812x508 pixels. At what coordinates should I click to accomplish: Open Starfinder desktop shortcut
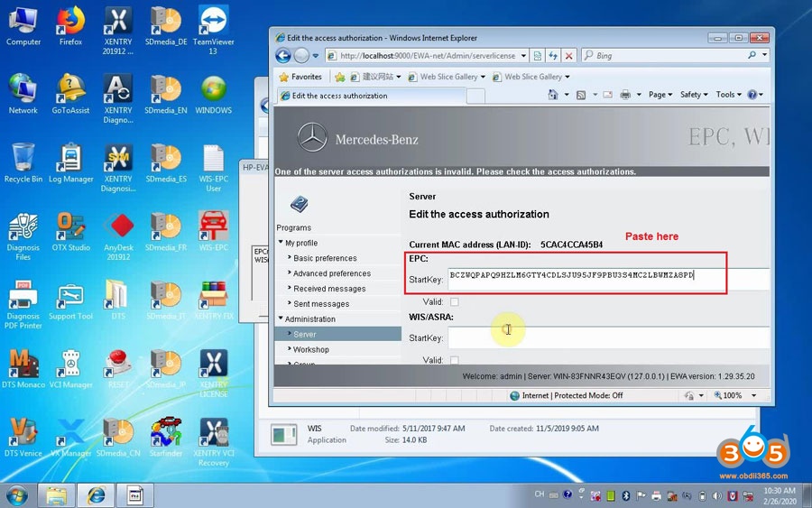[x=166, y=438]
